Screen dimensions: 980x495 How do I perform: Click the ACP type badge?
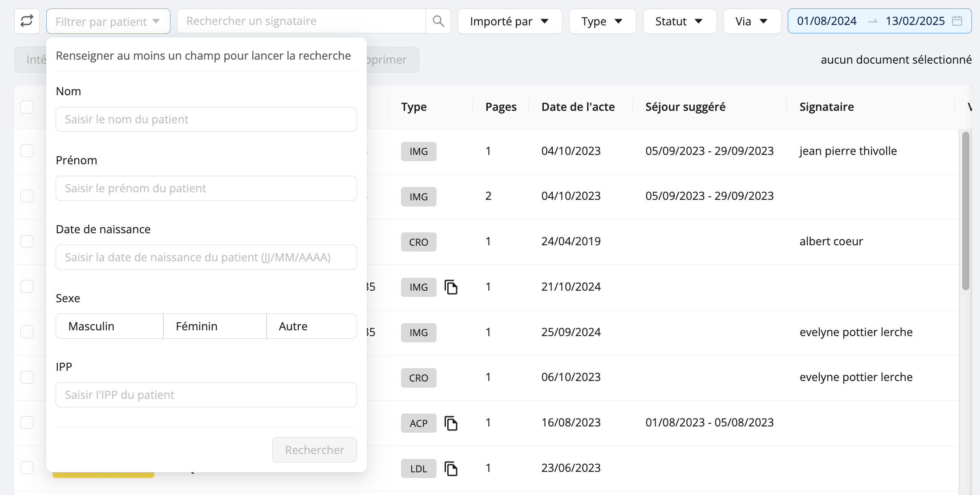pos(419,423)
